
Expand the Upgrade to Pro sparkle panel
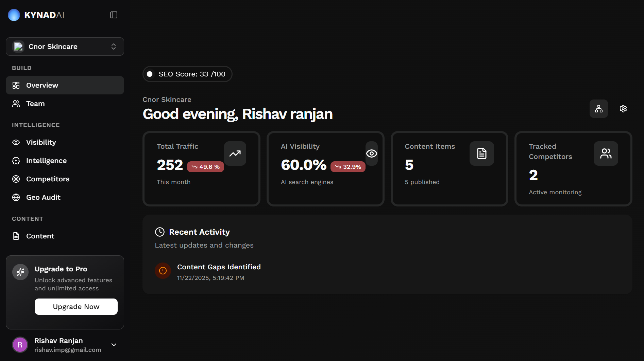pyautogui.click(x=20, y=272)
